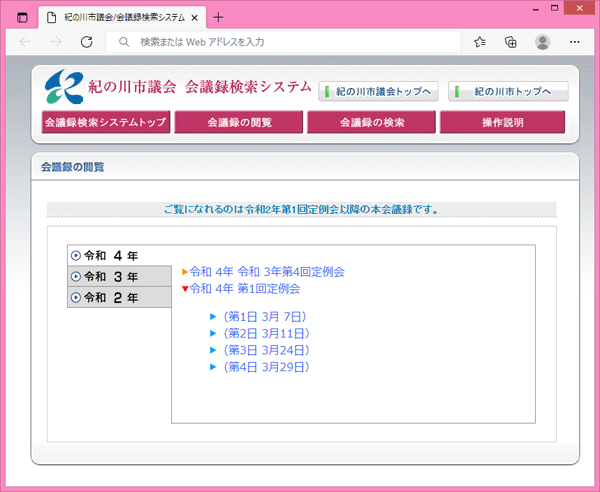Screen dimensions: 600x492
Task: Close the 紀の川市議会 tab
Action: point(195,18)
